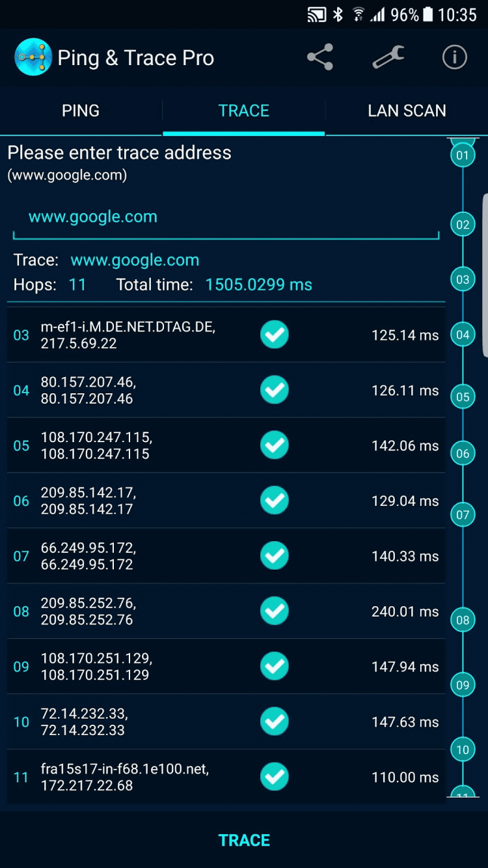Tap the Bluetooth icon in status bar
The height and width of the screenshot is (868, 488).
point(338,14)
